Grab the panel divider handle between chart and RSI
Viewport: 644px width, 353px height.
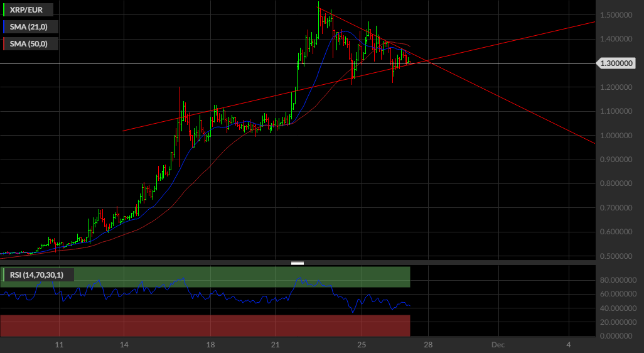click(298, 263)
